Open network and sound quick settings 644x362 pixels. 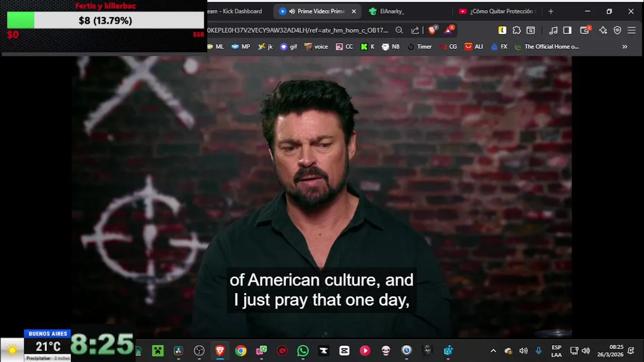[x=580, y=351]
